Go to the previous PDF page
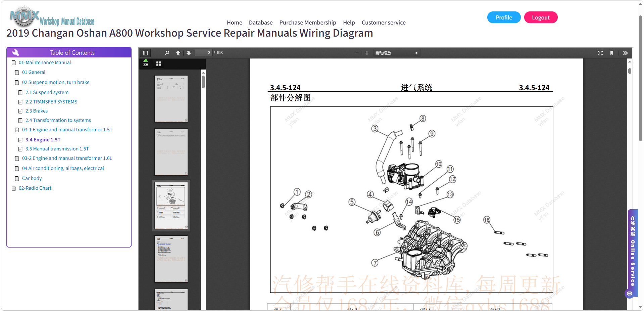Image resolution: width=644 pixels, height=311 pixels. coord(178,53)
